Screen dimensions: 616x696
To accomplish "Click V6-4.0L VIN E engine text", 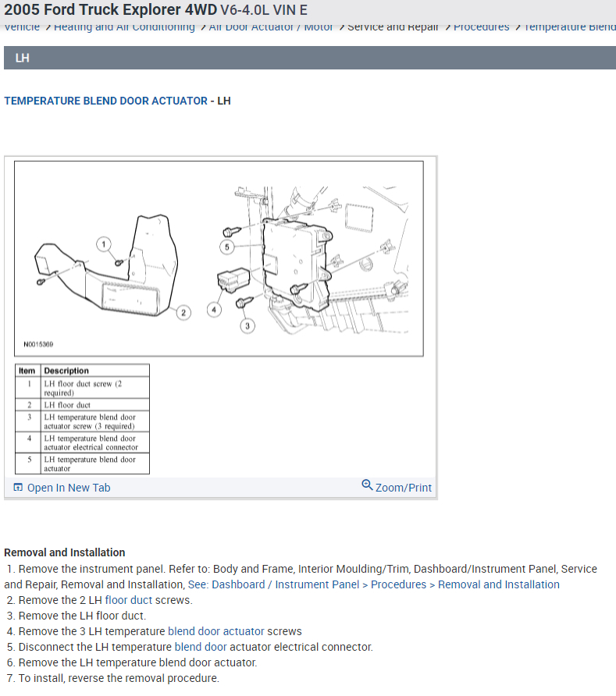I will pyautogui.click(x=264, y=10).
